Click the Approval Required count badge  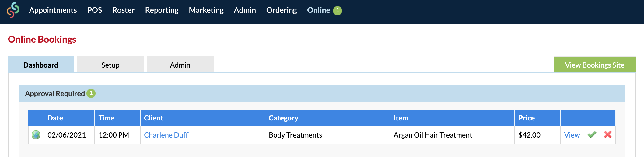(91, 93)
